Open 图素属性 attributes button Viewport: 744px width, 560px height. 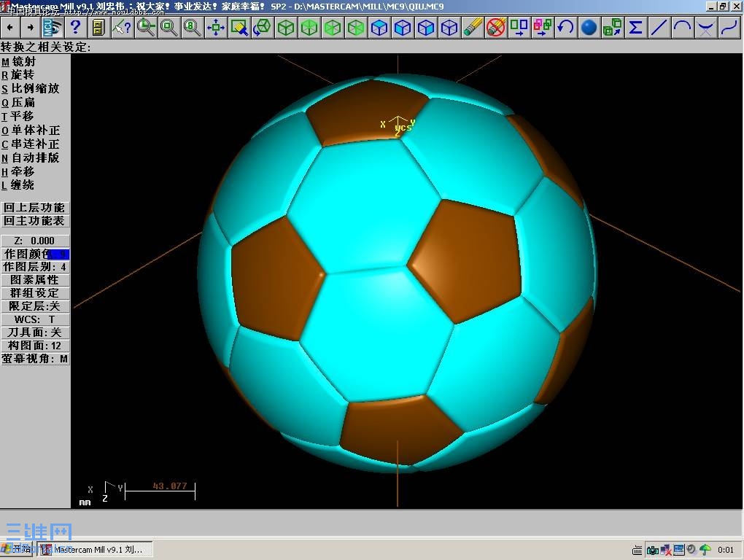coord(35,280)
